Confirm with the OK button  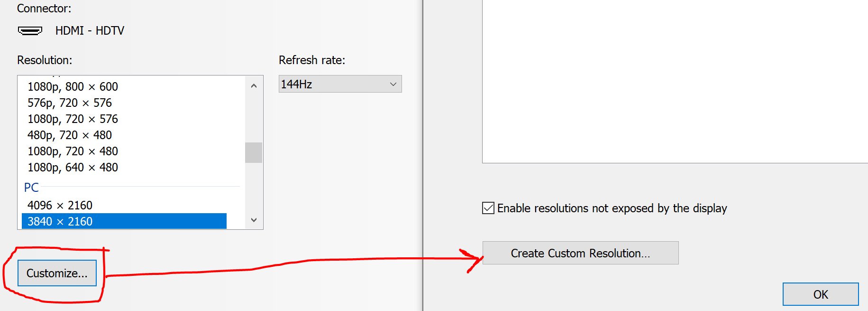coord(821,294)
